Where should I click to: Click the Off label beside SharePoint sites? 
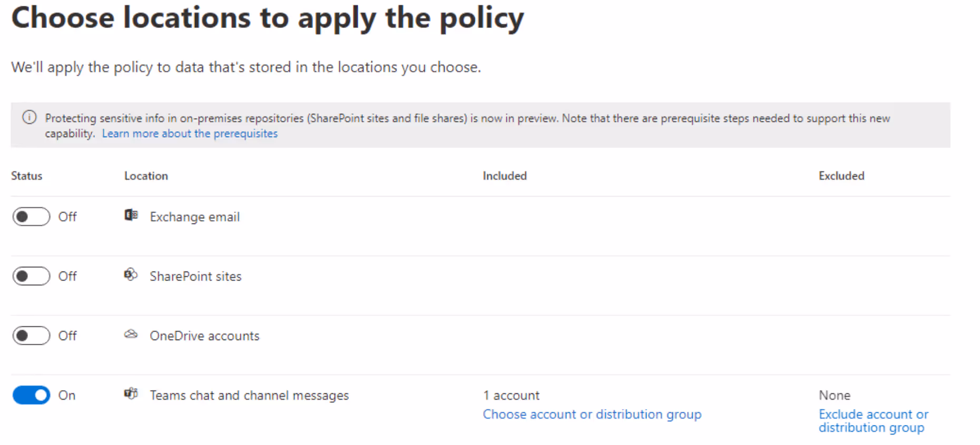(67, 276)
